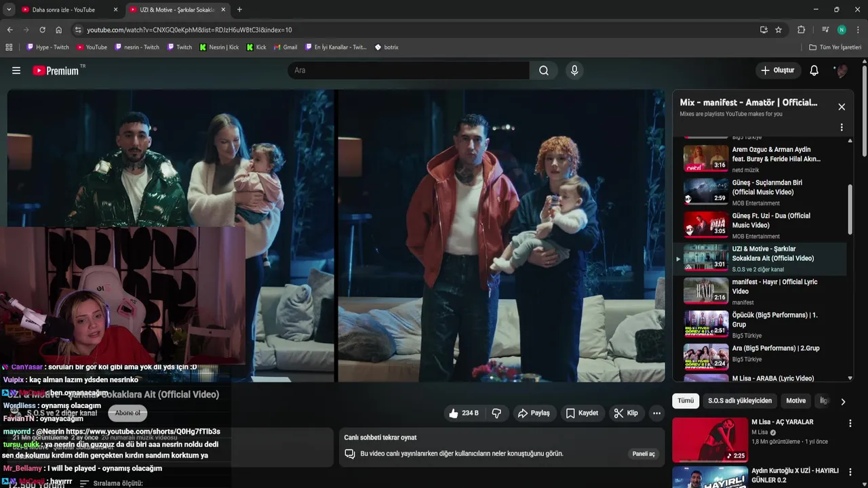The width and height of the screenshot is (868, 488).
Task: Click the browser address bar URL
Action: [189, 30]
